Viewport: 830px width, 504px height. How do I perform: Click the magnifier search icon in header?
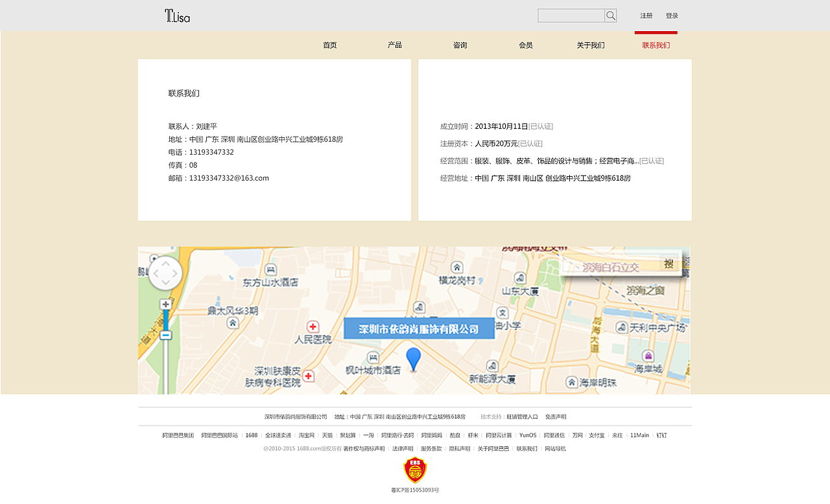(611, 16)
